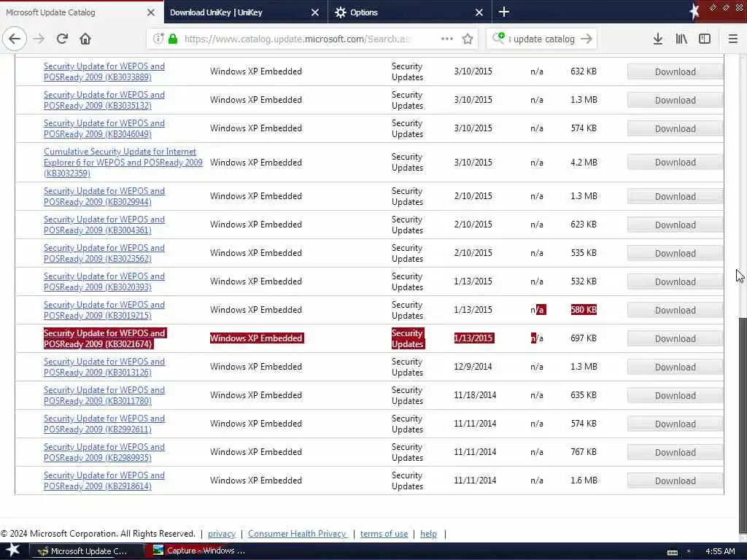747x560 pixels.
Task: Open Capture - Windows taskbar item
Action: tap(203, 551)
